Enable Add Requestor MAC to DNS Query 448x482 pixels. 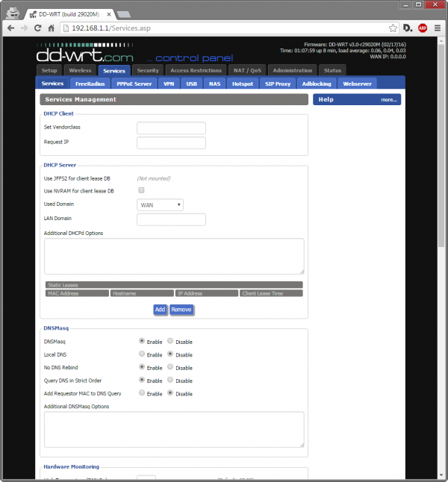pyautogui.click(x=142, y=393)
